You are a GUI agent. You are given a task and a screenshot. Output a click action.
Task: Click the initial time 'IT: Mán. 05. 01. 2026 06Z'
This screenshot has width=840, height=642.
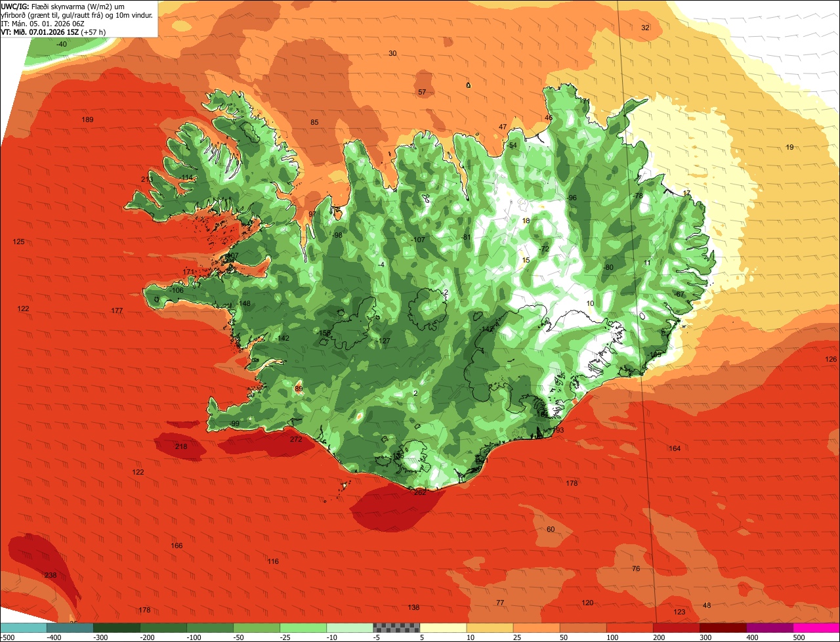click(x=43, y=23)
